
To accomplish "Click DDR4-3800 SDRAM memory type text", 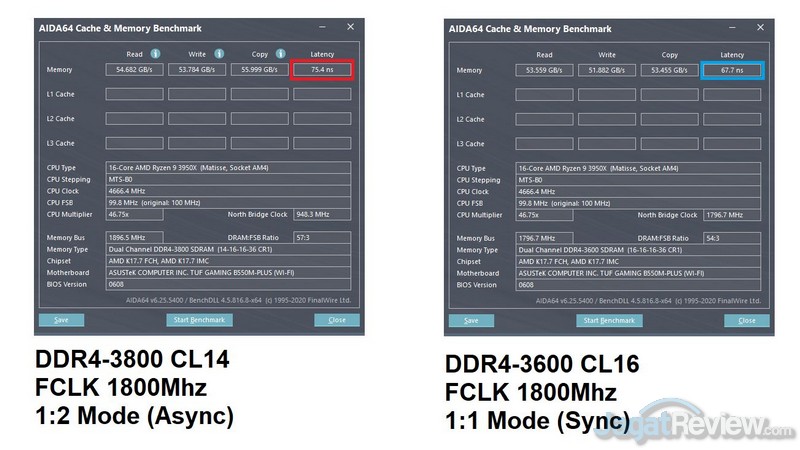I will click(x=190, y=249).
